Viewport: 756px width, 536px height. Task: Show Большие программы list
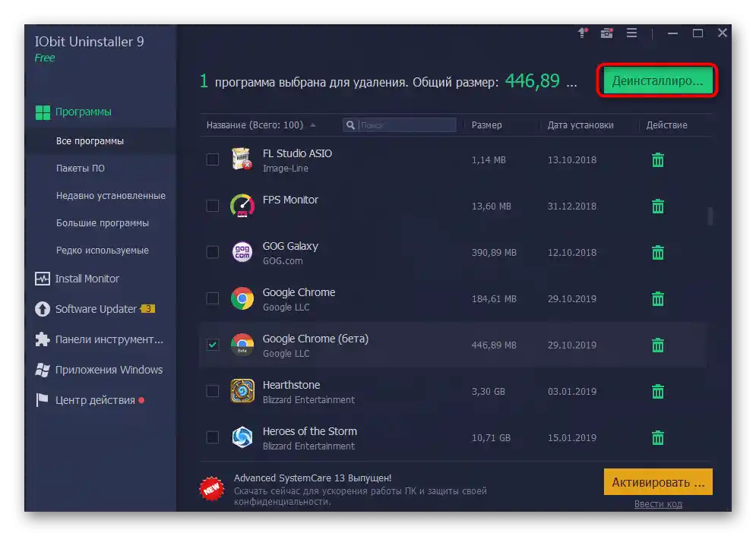103,223
